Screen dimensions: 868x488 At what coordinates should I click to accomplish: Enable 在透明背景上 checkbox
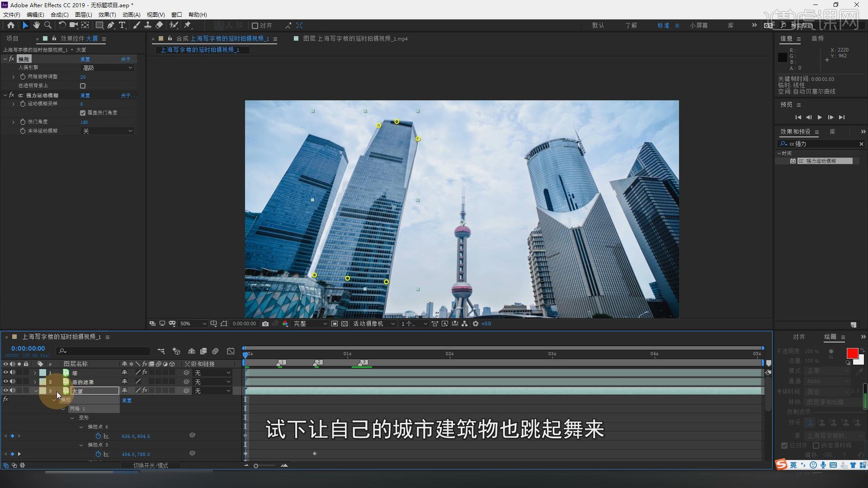(x=83, y=86)
